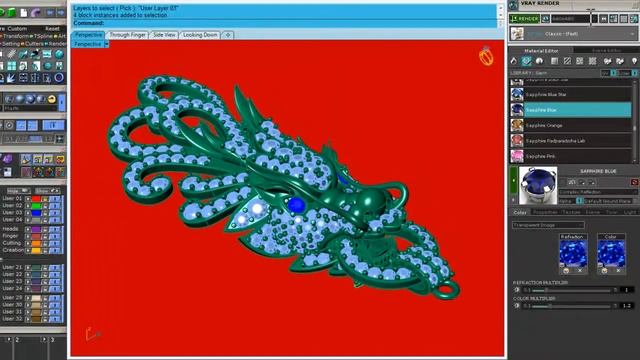Open the Transparent Image dropdown
This screenshot has width=640, height=360.
coord(548,225)
